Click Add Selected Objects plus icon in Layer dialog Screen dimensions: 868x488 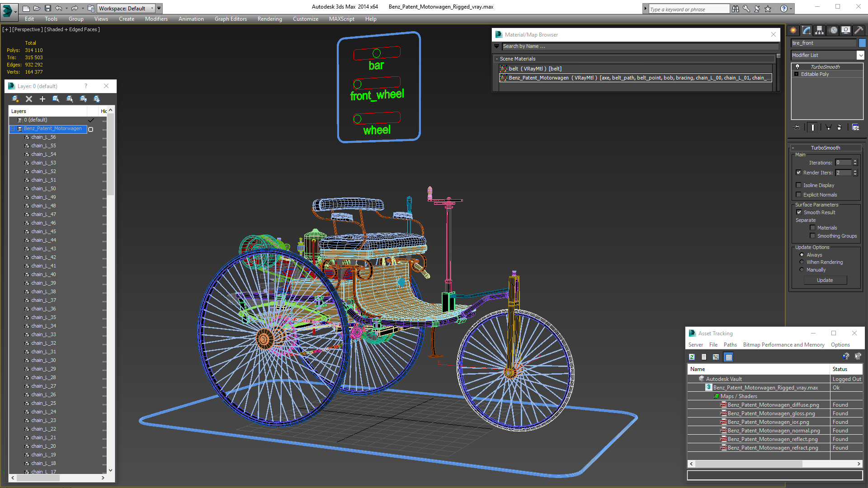42,99
